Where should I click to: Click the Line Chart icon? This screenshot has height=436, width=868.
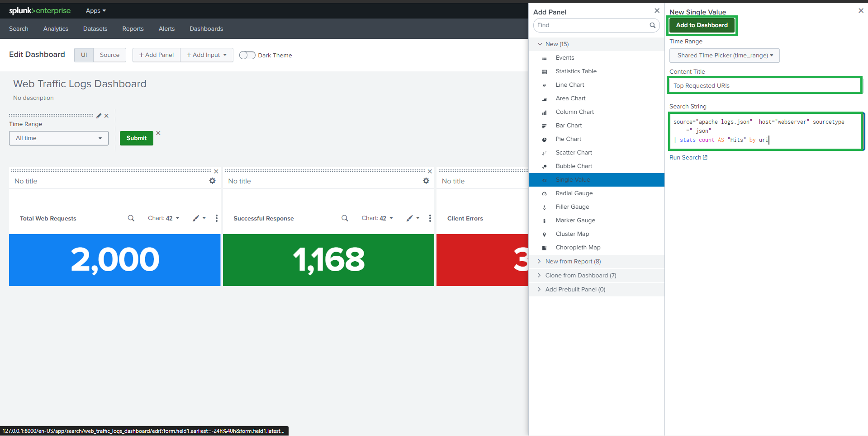click(x=544, y=85)
